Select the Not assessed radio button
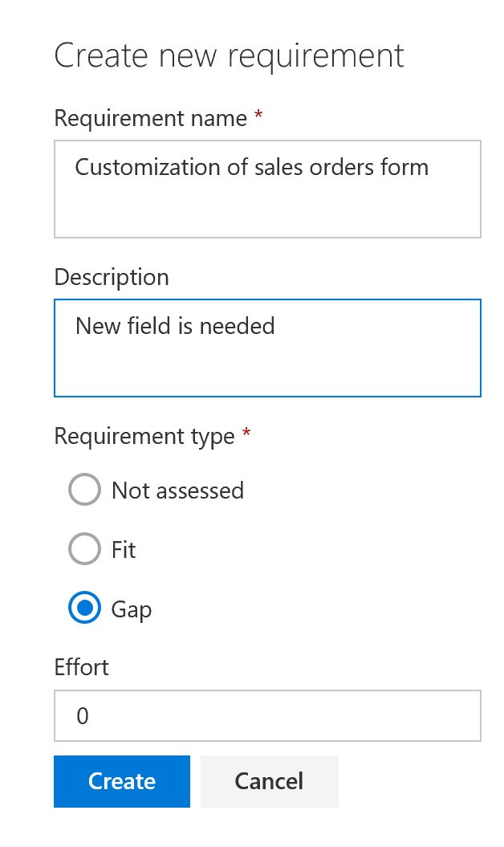 (84, 491)
